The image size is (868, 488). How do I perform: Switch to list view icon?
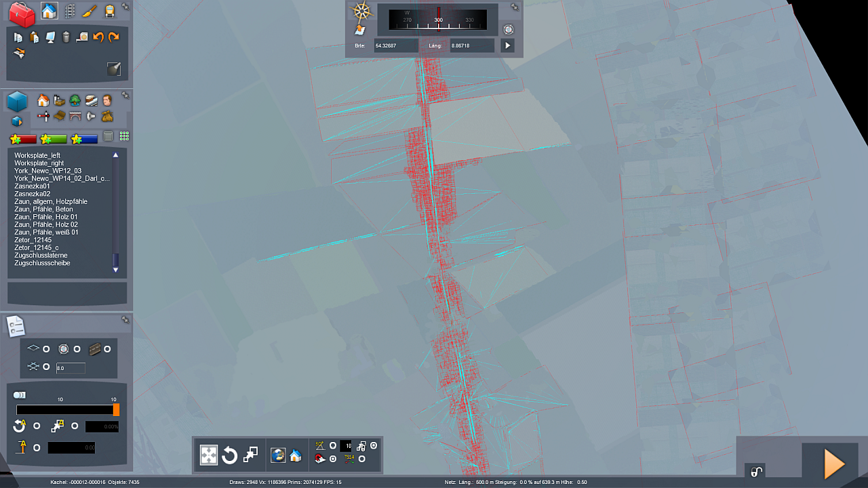click(x=108, y=136)
